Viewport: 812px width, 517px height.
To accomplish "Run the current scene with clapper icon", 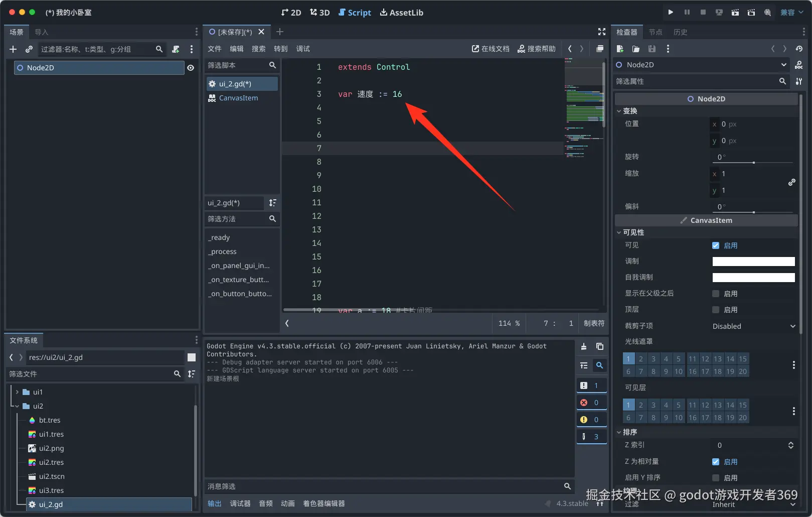I will (735, 12).
